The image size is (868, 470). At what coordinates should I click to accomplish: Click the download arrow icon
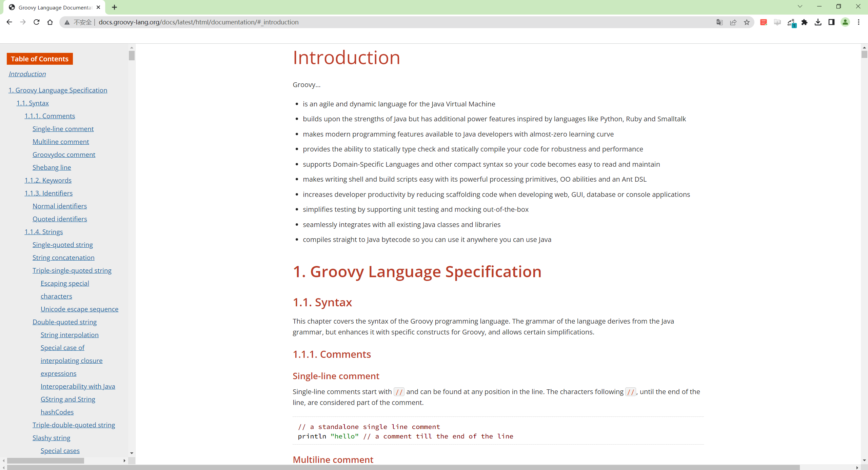pyautogui.click(x=818, y=23)
